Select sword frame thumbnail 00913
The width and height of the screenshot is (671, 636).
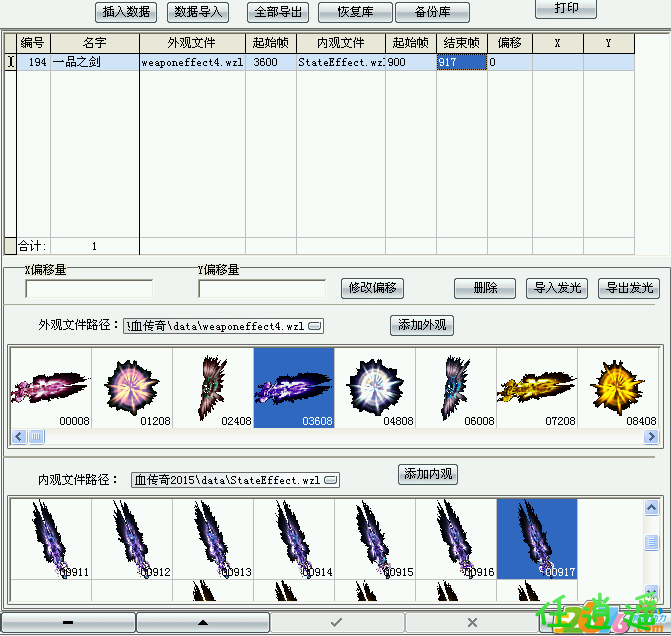click(213, 539)
